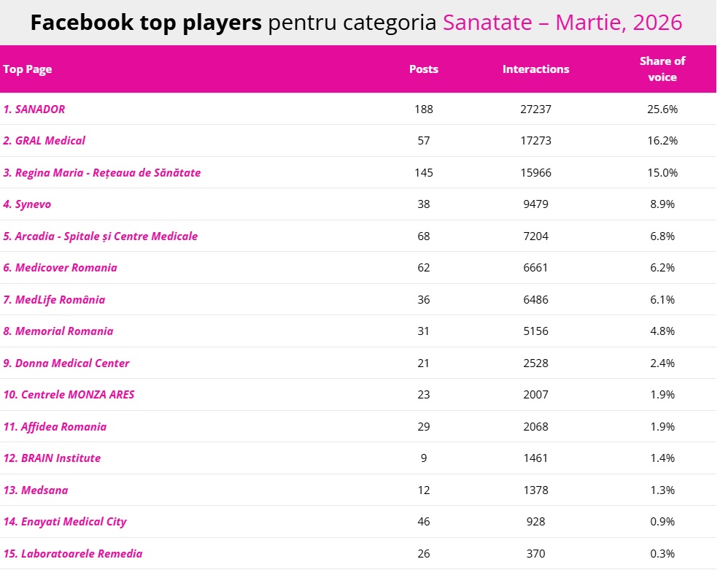
Task: Click the Share of voice column header
Action: 662,69
